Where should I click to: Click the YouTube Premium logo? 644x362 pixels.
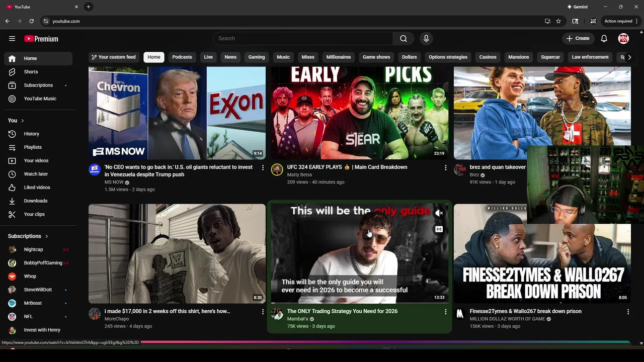coord(41,39)
